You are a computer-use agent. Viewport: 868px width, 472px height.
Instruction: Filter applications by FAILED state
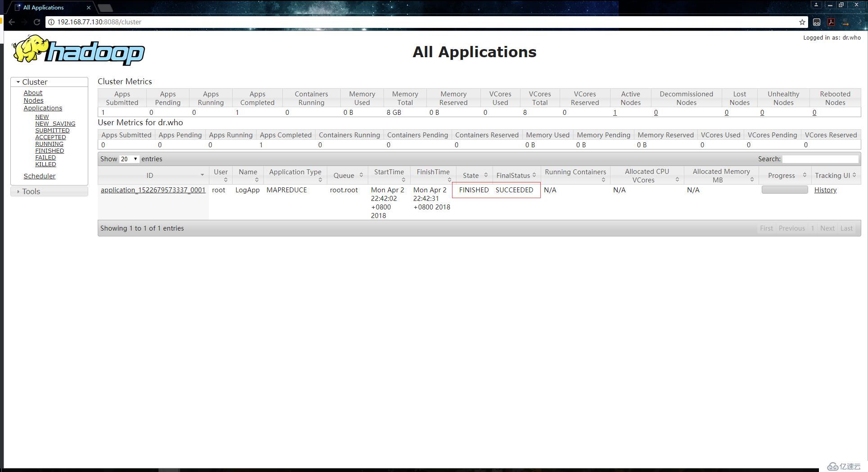pyautogui.click(x=45, y=157)
